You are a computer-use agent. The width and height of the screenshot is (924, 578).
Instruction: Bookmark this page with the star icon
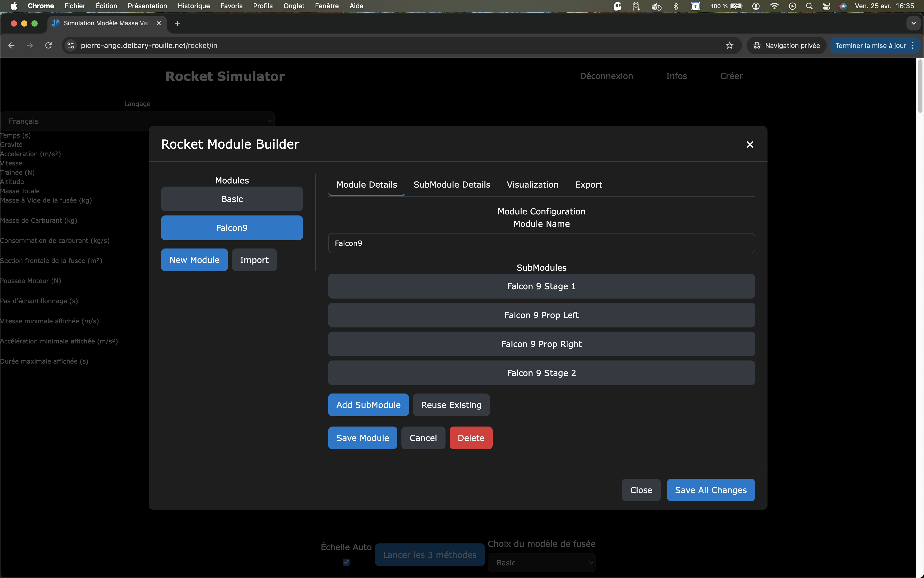(730, 45)
